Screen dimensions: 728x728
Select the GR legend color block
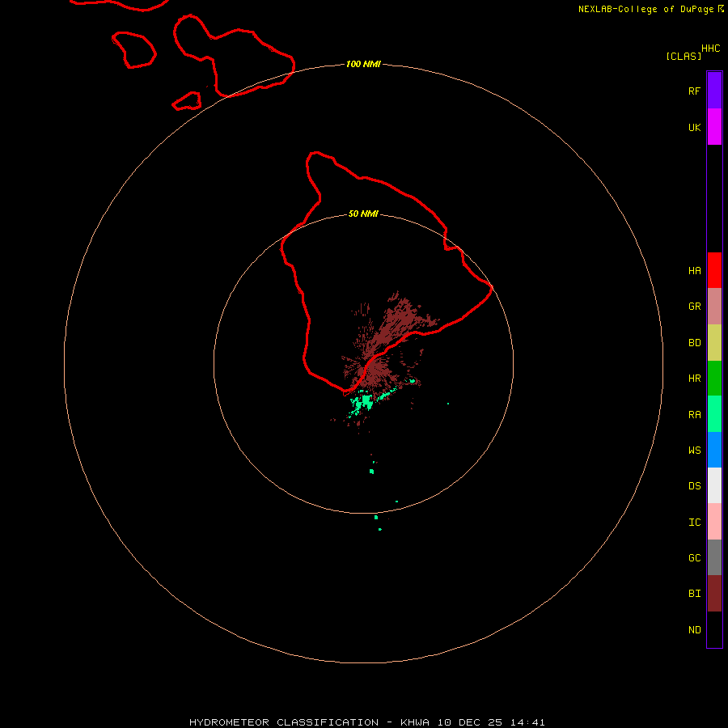[714, 307]
